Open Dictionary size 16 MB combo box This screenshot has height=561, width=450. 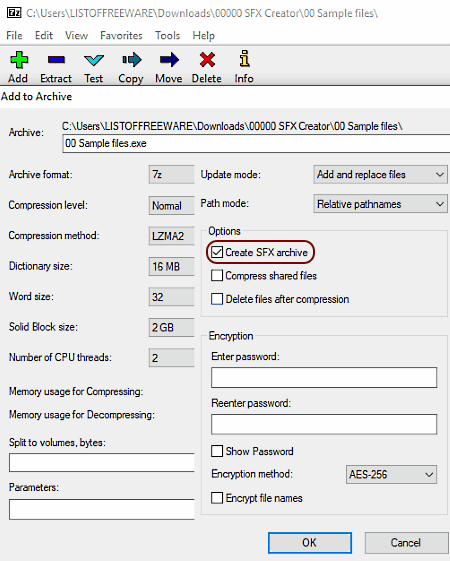click(172, 266)
